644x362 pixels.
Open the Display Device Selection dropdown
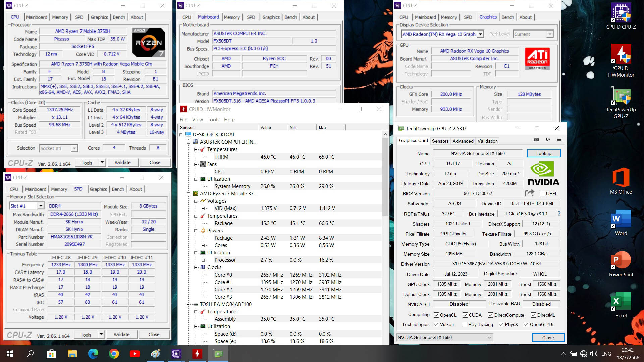(442, 34)
